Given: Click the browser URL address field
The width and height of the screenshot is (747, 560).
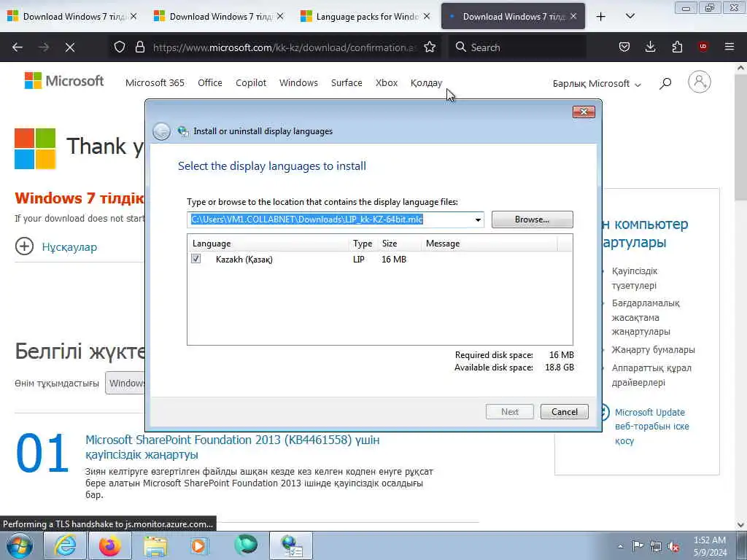Looking at the screenshot, I should point(285,47).
